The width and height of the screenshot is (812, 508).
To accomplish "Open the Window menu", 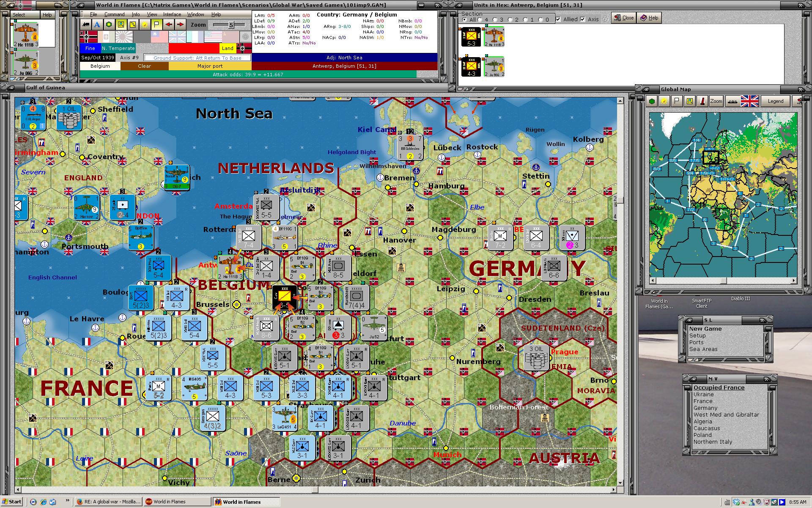I will click(x=196, y=14).
